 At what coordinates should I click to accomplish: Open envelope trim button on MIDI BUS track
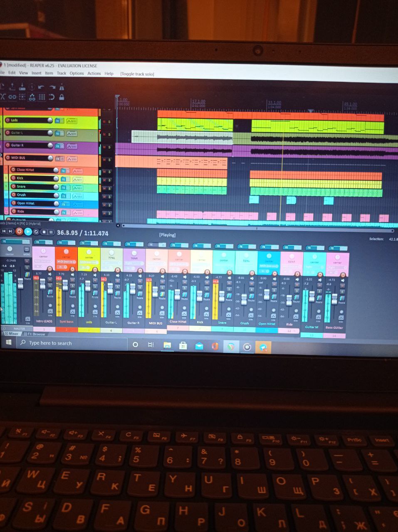(x=72, y=159)
